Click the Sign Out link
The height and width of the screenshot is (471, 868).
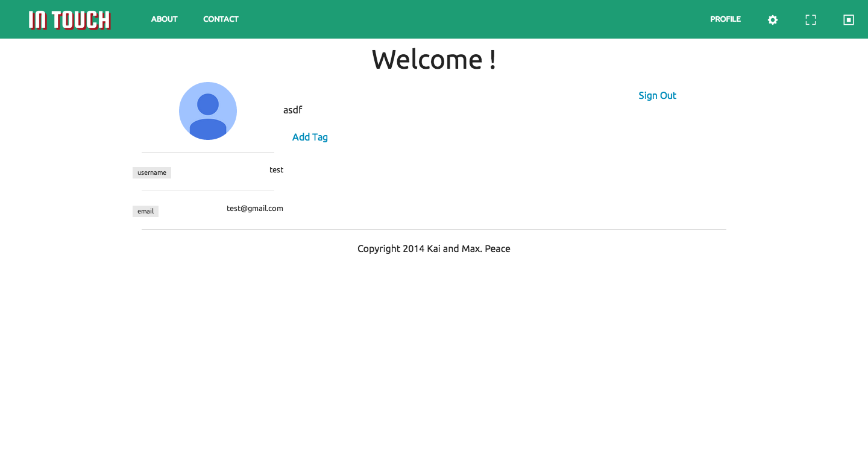click(658, 95)
